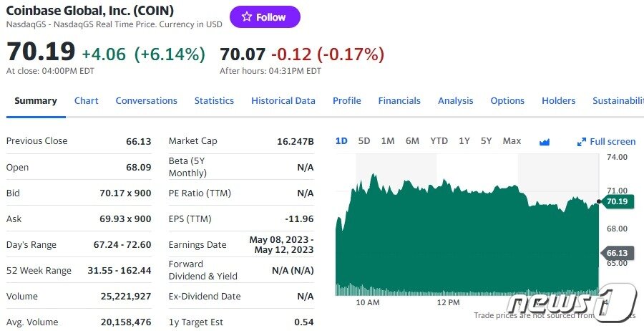This screenshot has height=331, width=644.
Task: Choose the Max chart range
Action: [x=512, y=141]
